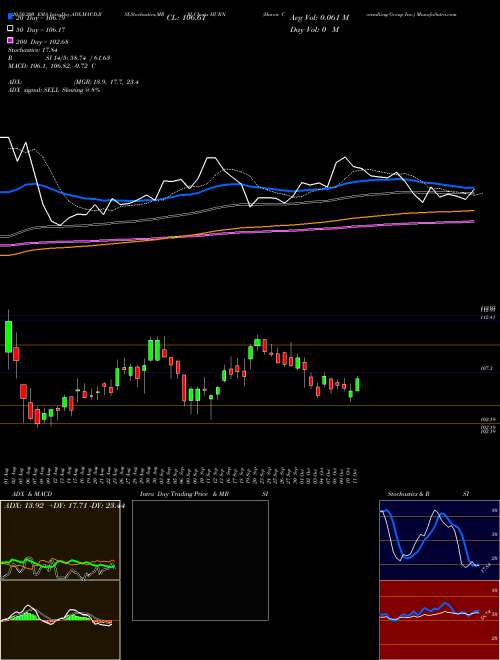Click the end point of blue 20 Day line
500x660 pixels.
click(473, 189)
